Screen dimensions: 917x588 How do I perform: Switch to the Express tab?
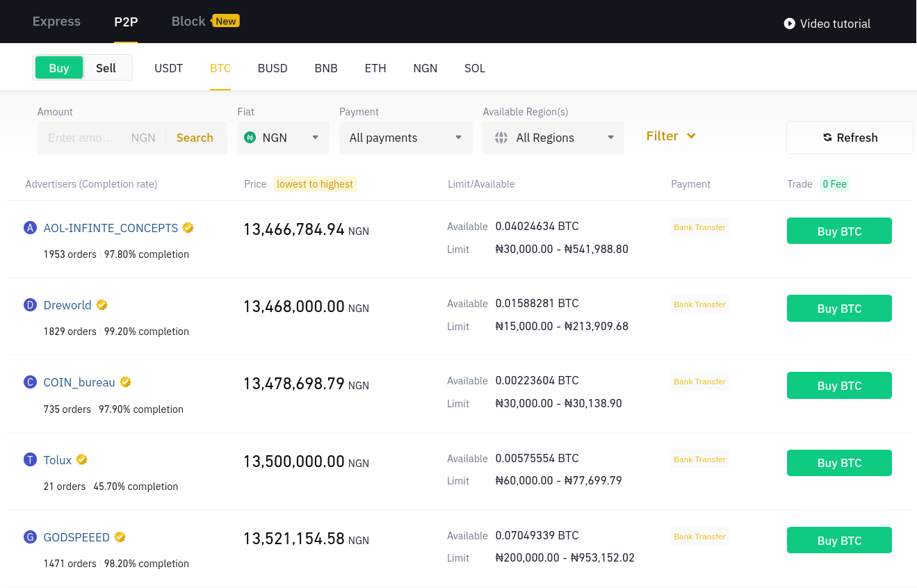pos(56,22)
